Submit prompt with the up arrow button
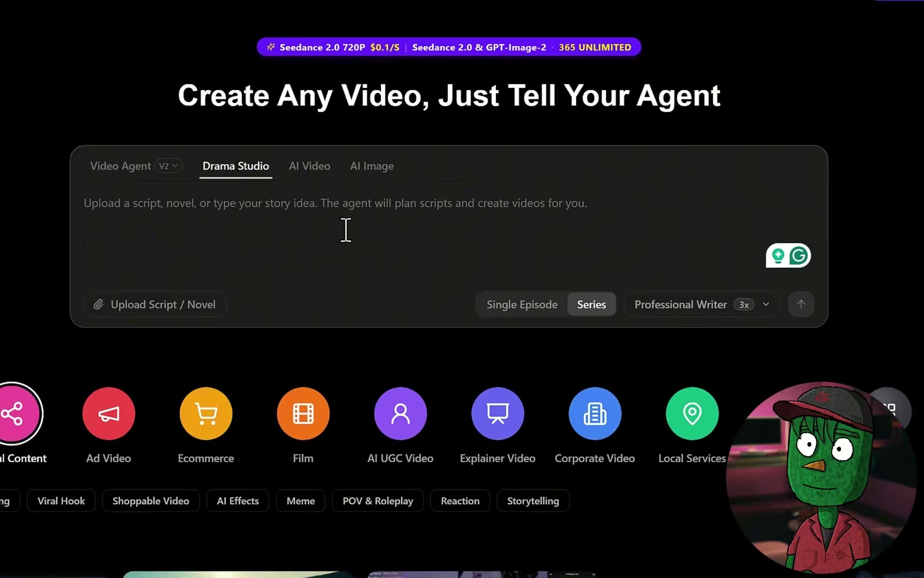Image resolution: width=924 pixels, height=578 pixels. coord(801,305)
